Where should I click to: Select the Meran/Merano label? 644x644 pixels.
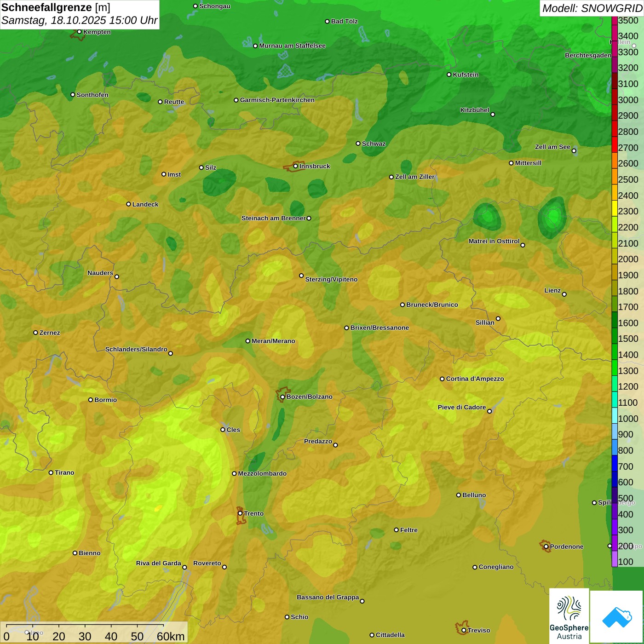(x=273, y=341)
